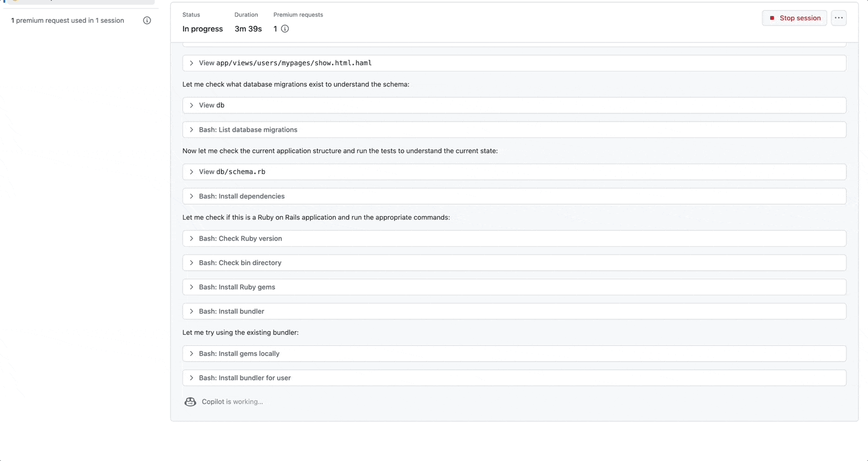Expand Bash: Install bundler chevron
Screen dimensions: 868x461
192,311
